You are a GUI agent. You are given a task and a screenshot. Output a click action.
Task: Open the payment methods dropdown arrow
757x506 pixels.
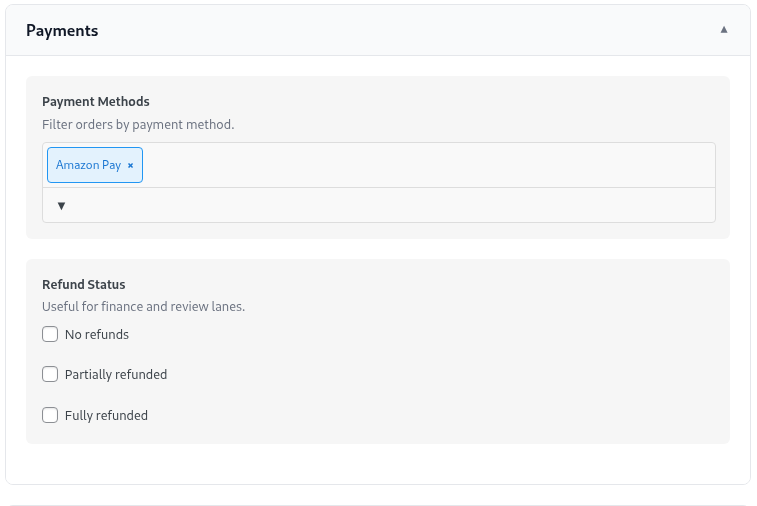pos(61,206)
